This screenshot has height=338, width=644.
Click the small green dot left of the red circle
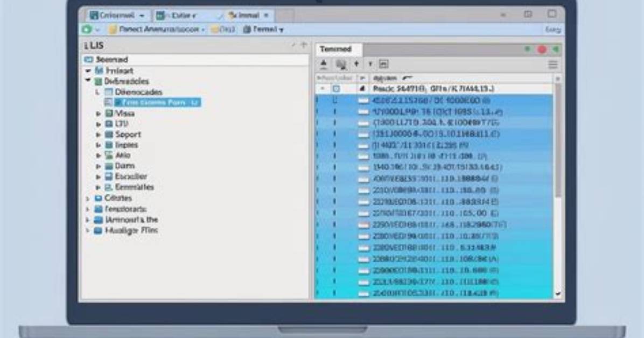(x=527, y=49)
